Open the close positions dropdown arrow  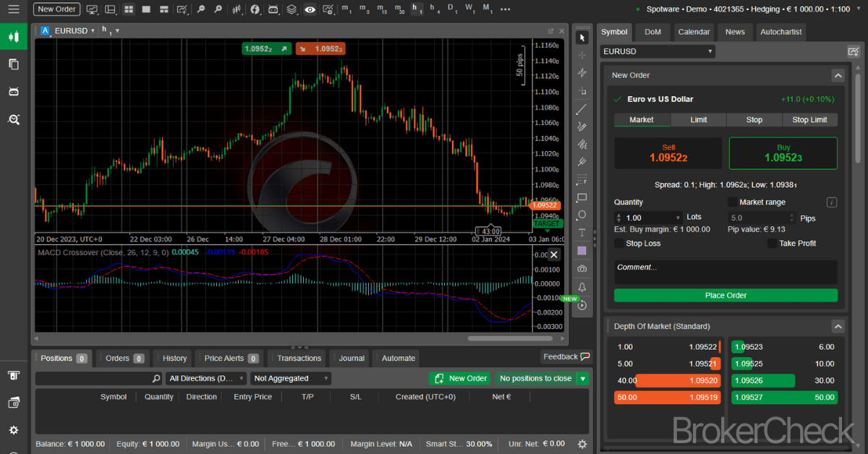583,378
